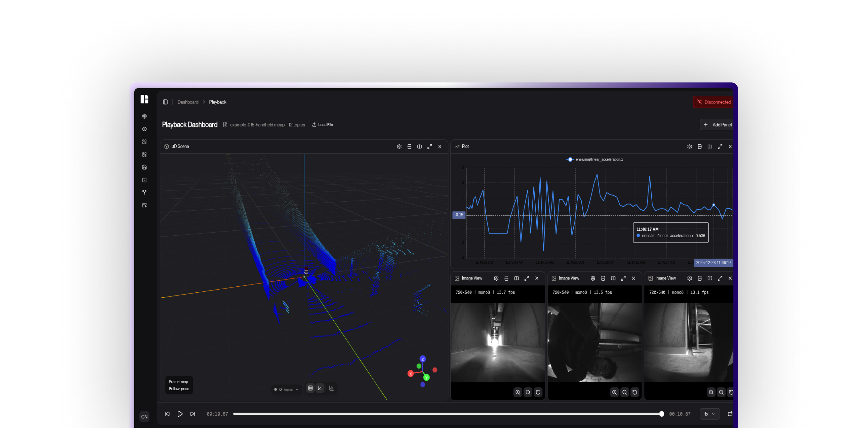Toggle the axes display in 3D Scene
The height and width of the screenshot is (428, 868).
tap(320, 388)
